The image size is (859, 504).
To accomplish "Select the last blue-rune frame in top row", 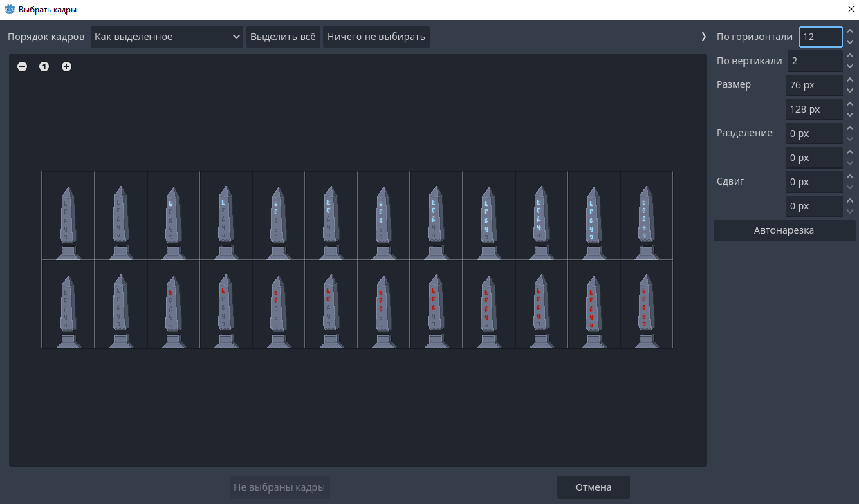I will tap(646, 215).
